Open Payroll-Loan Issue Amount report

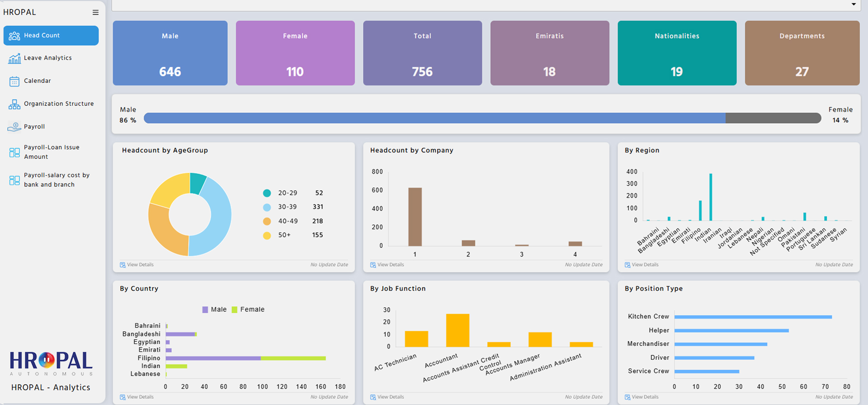click(x=52, y=152)
